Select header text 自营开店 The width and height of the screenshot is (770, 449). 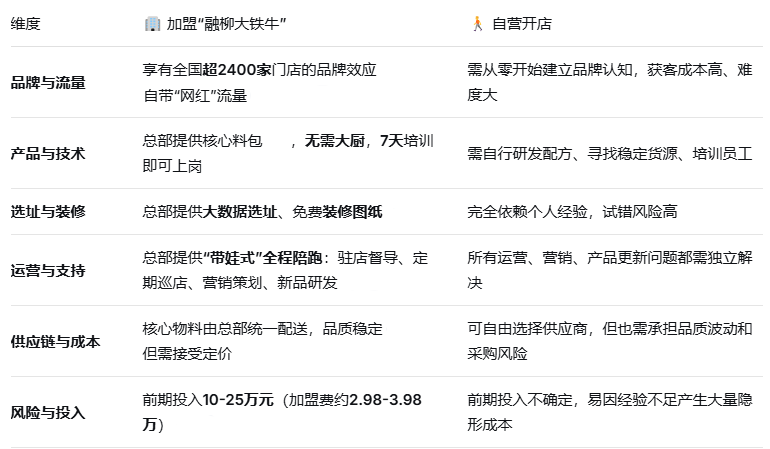(522, 24)
